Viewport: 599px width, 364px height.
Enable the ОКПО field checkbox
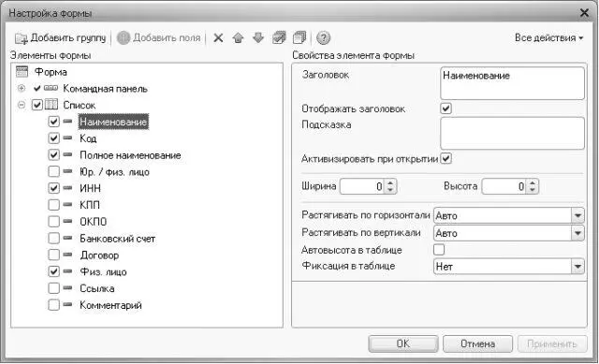pos(54,222)
